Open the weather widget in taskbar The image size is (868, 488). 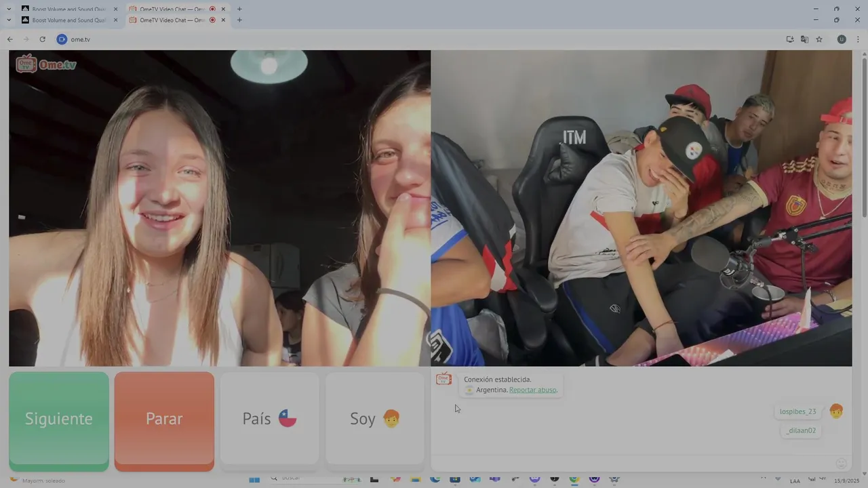37,480
